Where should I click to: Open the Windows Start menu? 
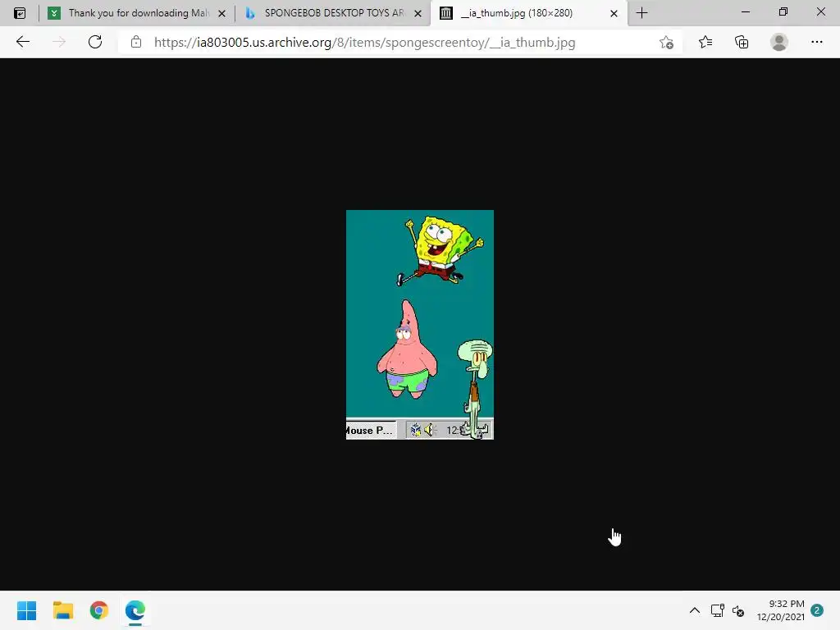pos(27,610)
